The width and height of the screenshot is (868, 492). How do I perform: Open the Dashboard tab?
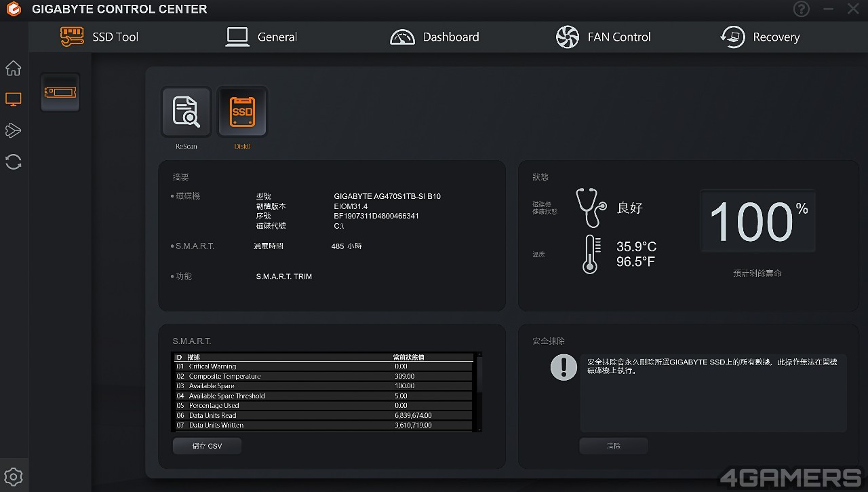[x=435, y=37]
